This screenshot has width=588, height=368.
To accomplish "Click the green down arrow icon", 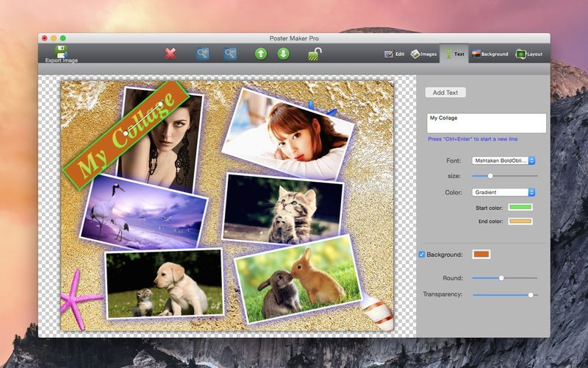I will [x=283, y=53].
